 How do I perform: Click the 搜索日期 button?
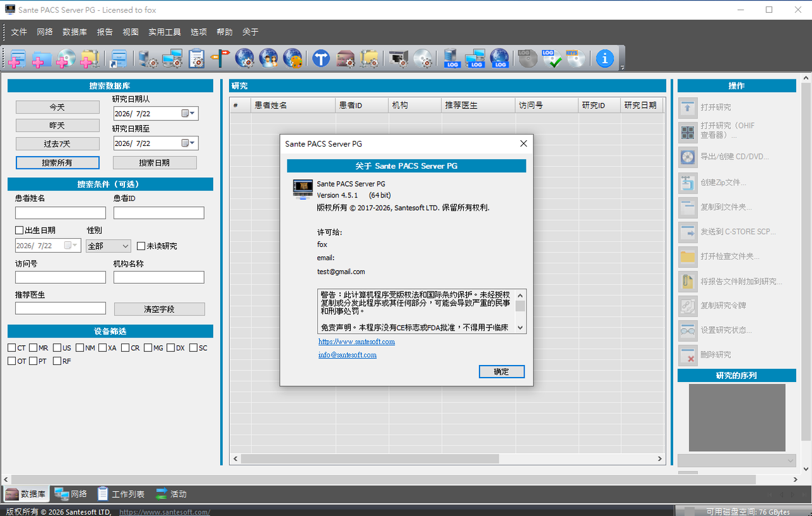155,163
